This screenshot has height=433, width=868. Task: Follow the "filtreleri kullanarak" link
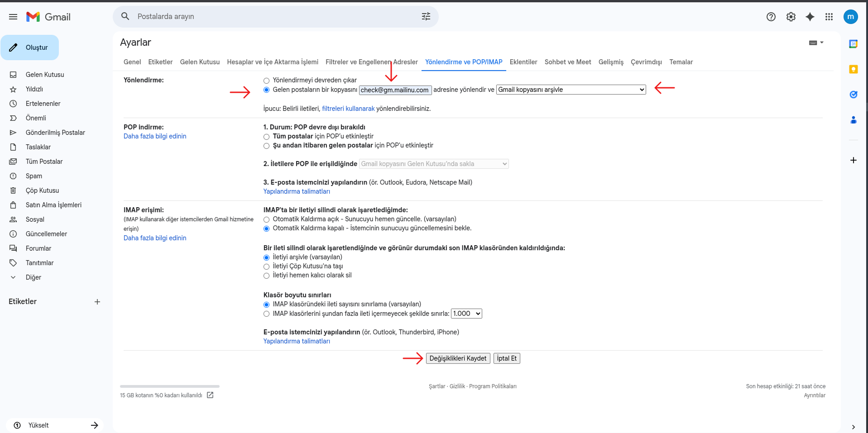[x=348, y=109]
